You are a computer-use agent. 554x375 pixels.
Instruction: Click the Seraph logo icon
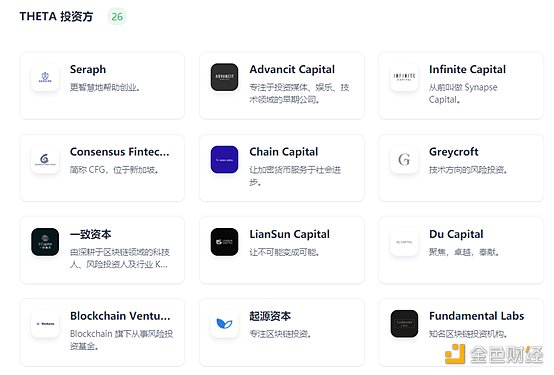click(45, 77)
